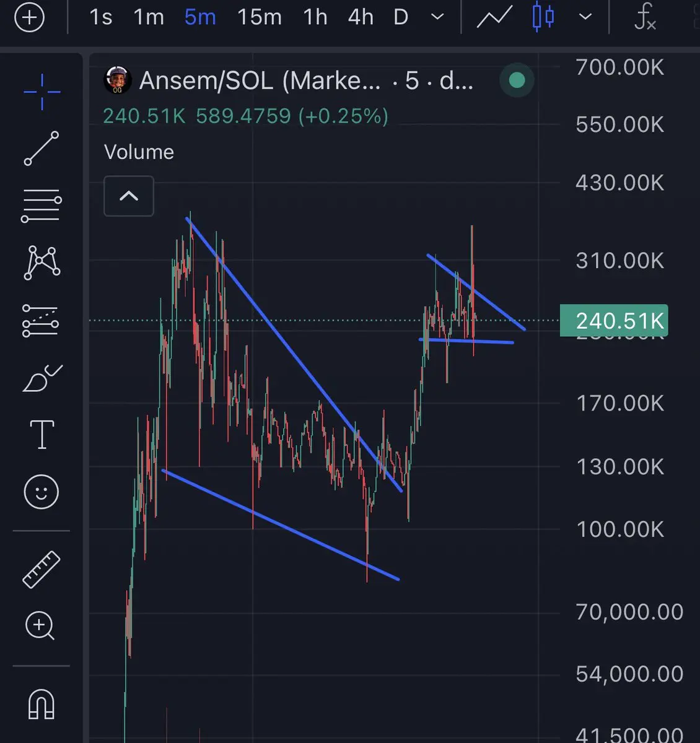Click the 170.00K price axis label
The height and width of the screenshot is (743, 700).
click(x=620, y=404)
